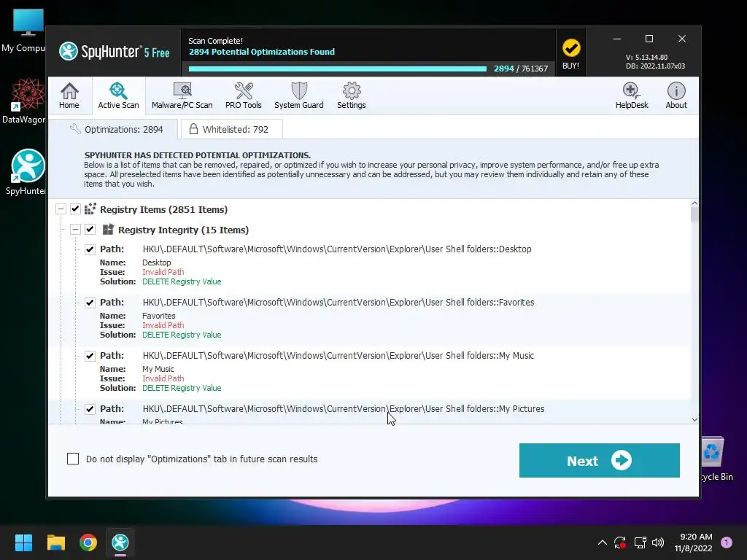Show hidden system tray icons

coord(602,542)
